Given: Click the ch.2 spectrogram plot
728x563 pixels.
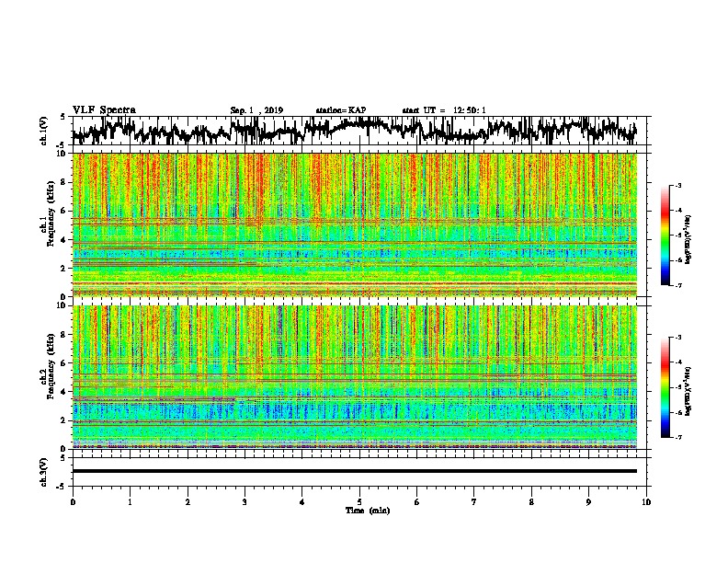Looking at the screenshot, I should pos(355,377).
